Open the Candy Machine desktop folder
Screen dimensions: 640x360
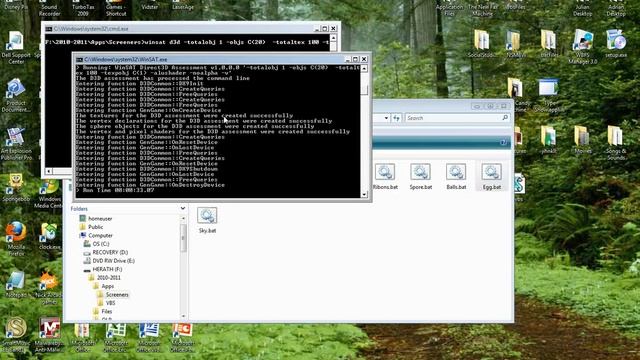point(516,96)
